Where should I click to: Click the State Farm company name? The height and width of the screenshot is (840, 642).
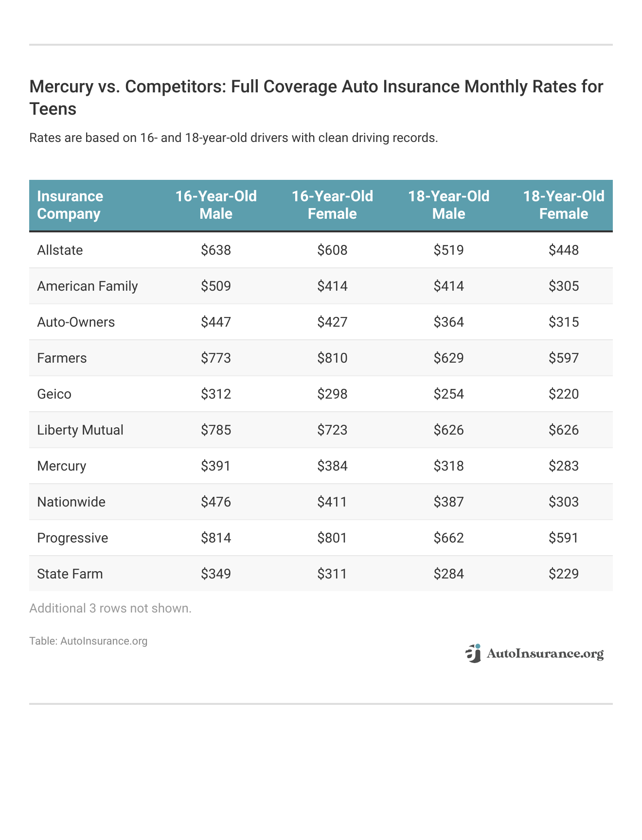pos(70,574)
